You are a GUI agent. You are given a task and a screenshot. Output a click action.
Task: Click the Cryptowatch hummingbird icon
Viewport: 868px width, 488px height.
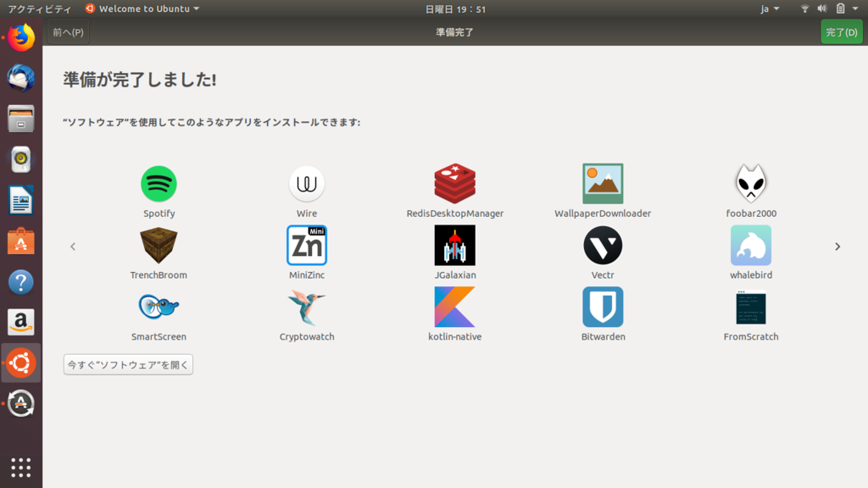point(307,307)
